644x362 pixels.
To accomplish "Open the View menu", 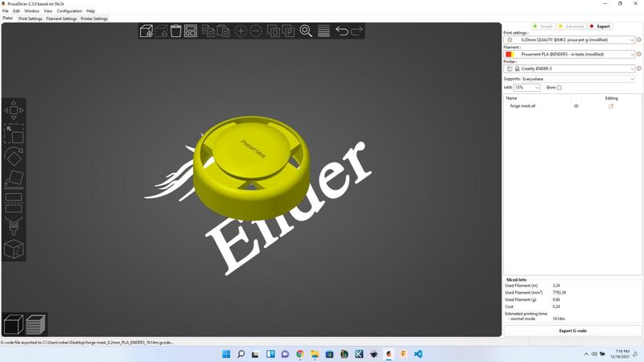I will (x=48, y=11).
